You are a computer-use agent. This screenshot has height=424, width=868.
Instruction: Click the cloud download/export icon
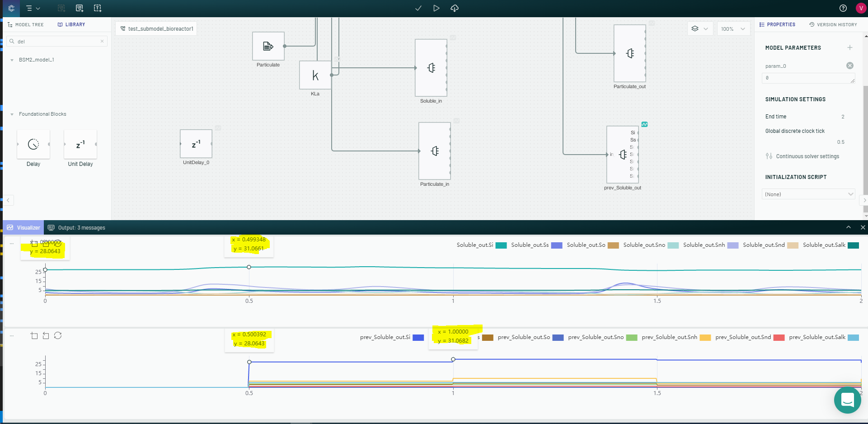click(455, 8)
